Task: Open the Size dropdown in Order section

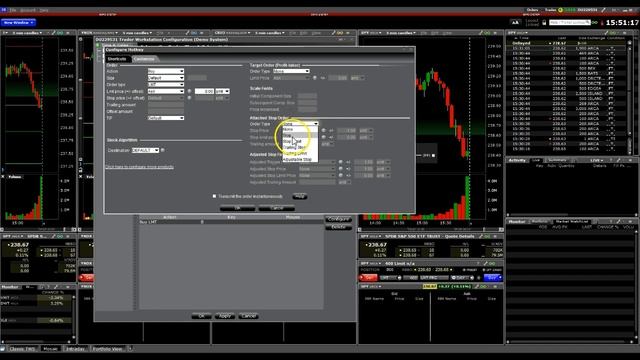Action: pos(166,78)
